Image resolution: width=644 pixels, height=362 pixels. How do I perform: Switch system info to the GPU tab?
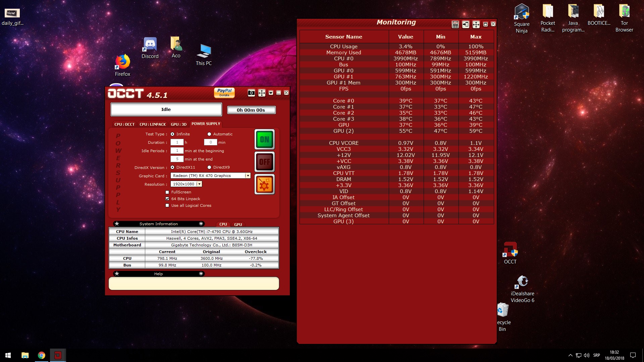(x=238, y=224)
